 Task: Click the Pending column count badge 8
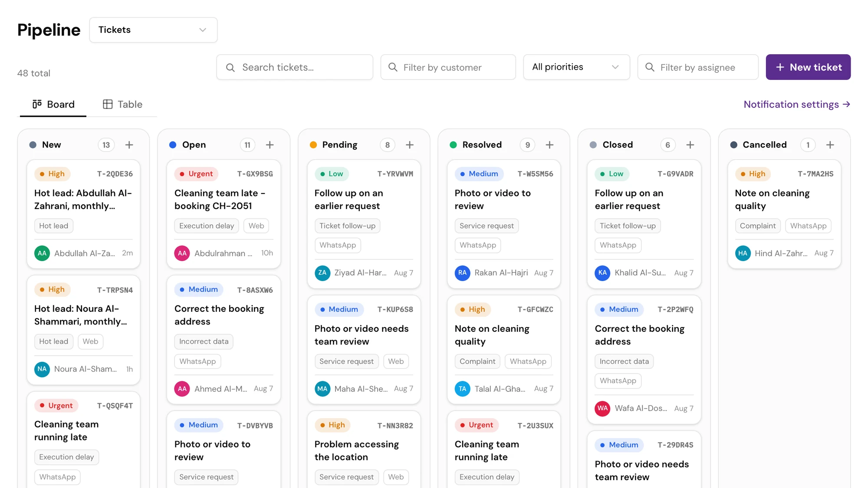point(388,145)
